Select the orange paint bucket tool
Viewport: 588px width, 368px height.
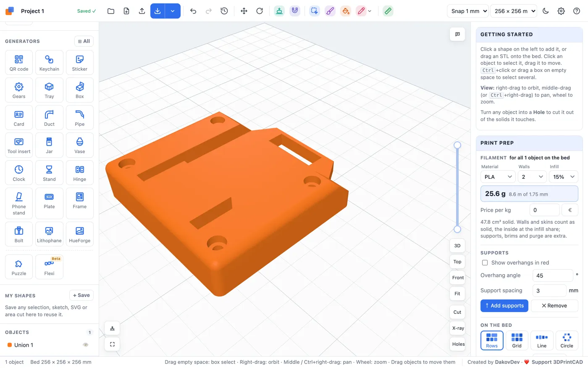[x=346, y=11]
